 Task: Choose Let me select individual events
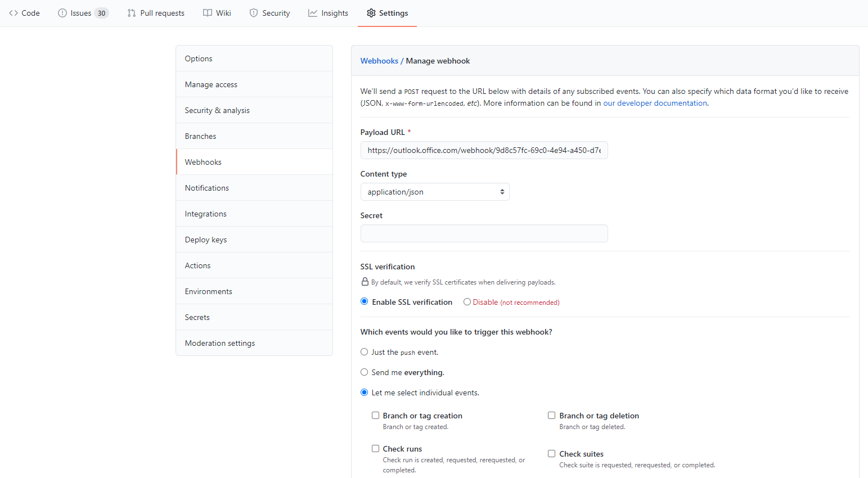[365, 393]
